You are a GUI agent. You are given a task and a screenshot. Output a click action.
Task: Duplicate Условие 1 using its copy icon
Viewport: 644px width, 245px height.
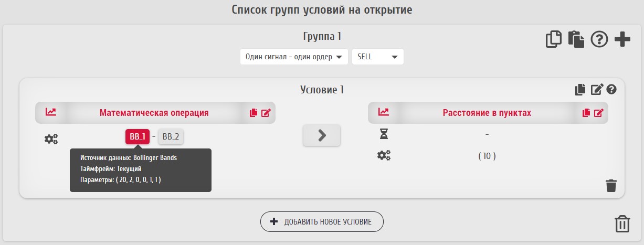pyautogui.click(x=580, y=90)
